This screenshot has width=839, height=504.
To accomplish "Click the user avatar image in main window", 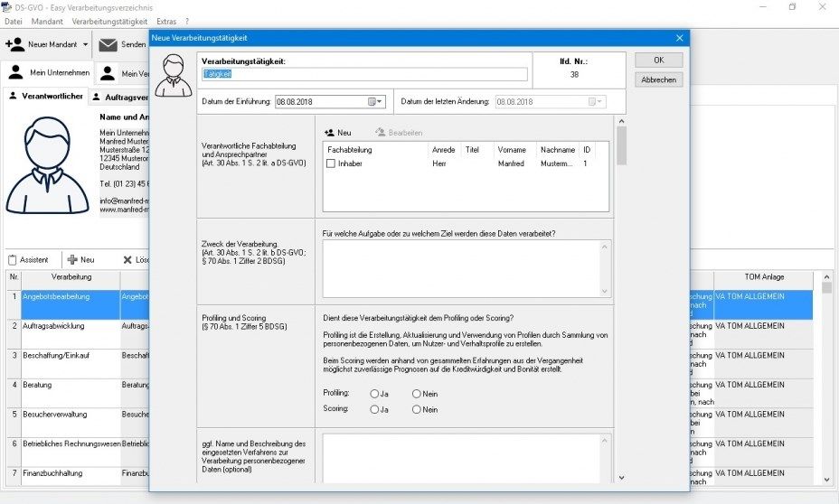I will [x=48, y=165].
